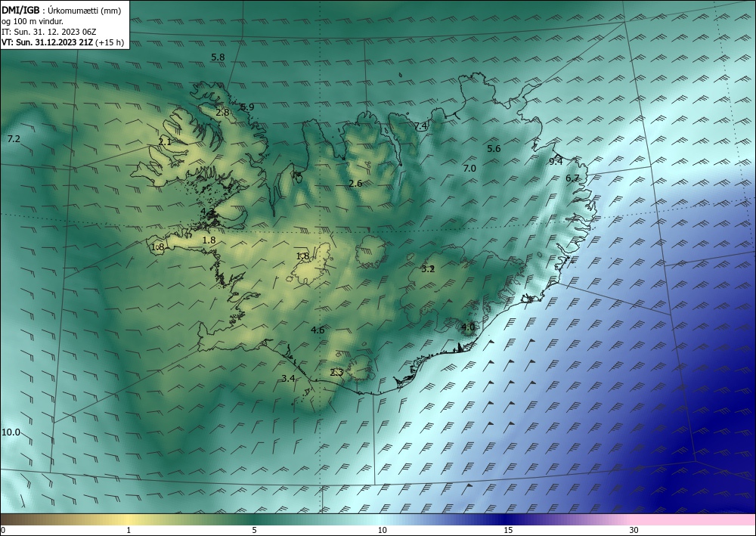
Task: Pick the pink end of the color scale
Action: 694,519
